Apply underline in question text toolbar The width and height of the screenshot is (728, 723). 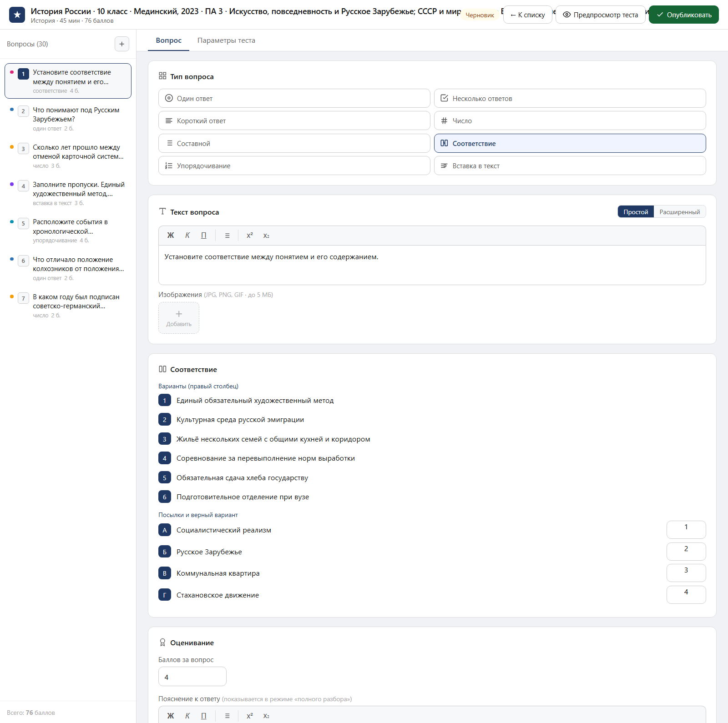tap(204, 236)
